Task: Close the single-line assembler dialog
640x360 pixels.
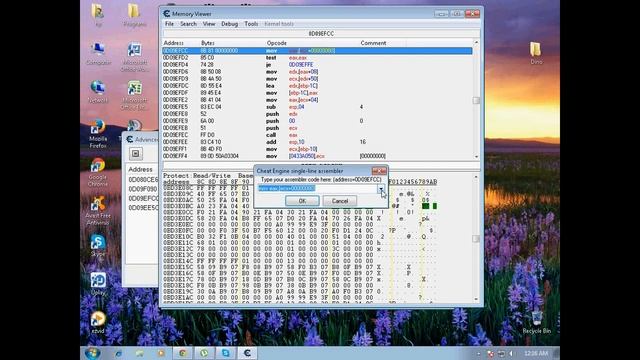Action: 379,171
